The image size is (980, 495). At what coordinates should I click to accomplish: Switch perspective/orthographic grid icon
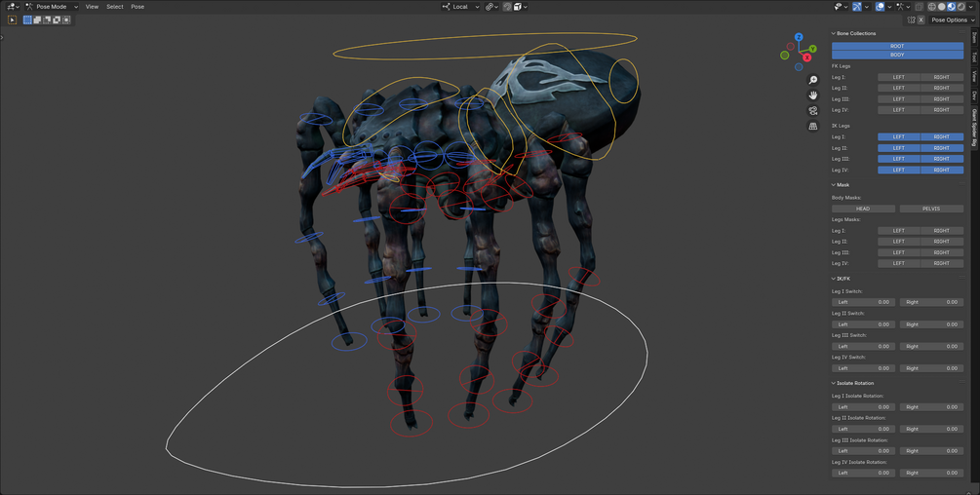pyautogui.click(x=812, y=126)
